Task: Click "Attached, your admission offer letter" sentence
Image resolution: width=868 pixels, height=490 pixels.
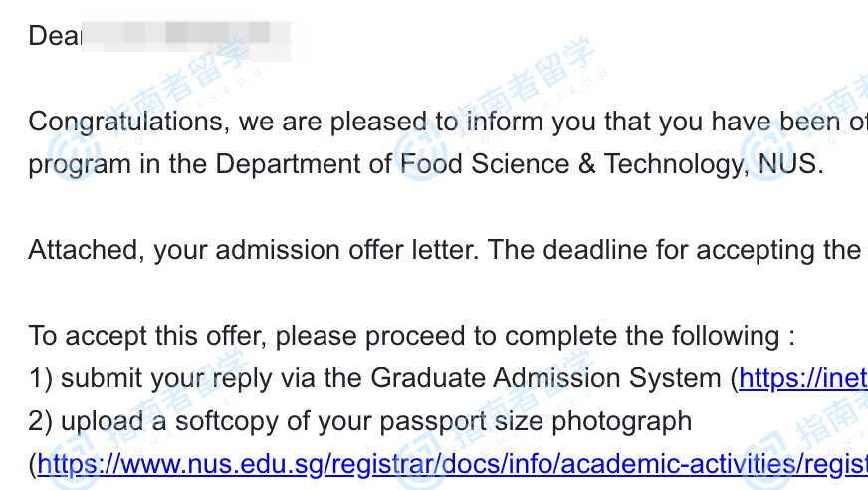Action: click(x=254, y=250)
